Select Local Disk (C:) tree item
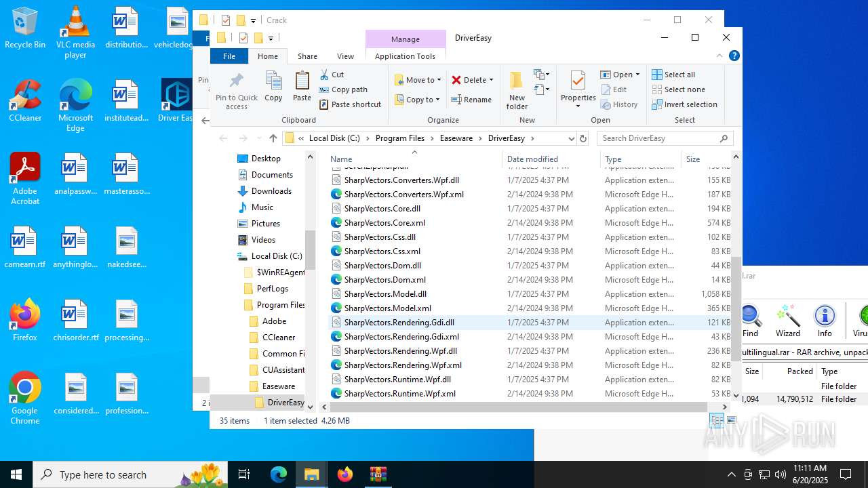Viewport: 868px width, 488px height. (277, 256)
